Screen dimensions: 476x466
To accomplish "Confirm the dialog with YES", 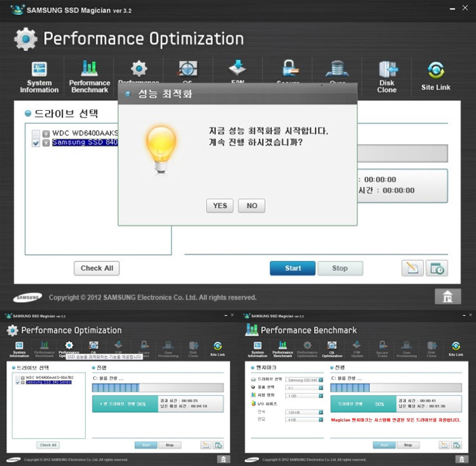I will [220, 205].
